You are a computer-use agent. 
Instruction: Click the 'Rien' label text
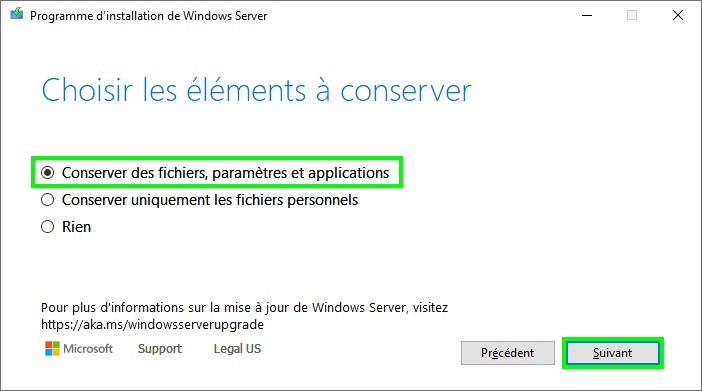click(77, 227)
